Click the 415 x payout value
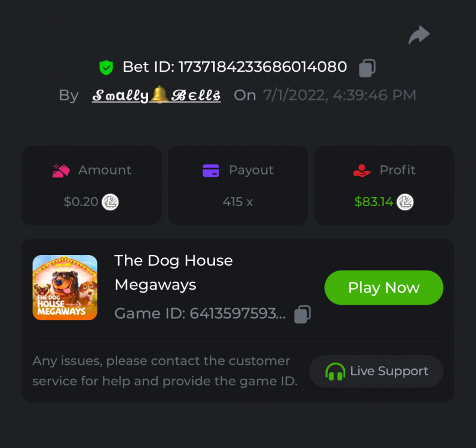Screen dimensions: 476x448 pos(238,202)
